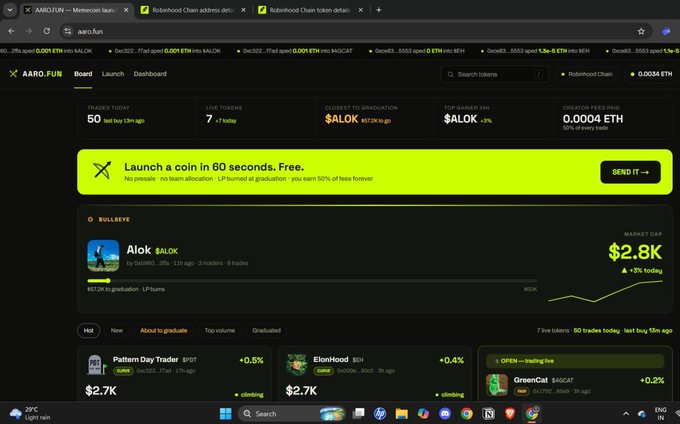
Task: Open the HP app from the taskbar
Action: (380, 414)
